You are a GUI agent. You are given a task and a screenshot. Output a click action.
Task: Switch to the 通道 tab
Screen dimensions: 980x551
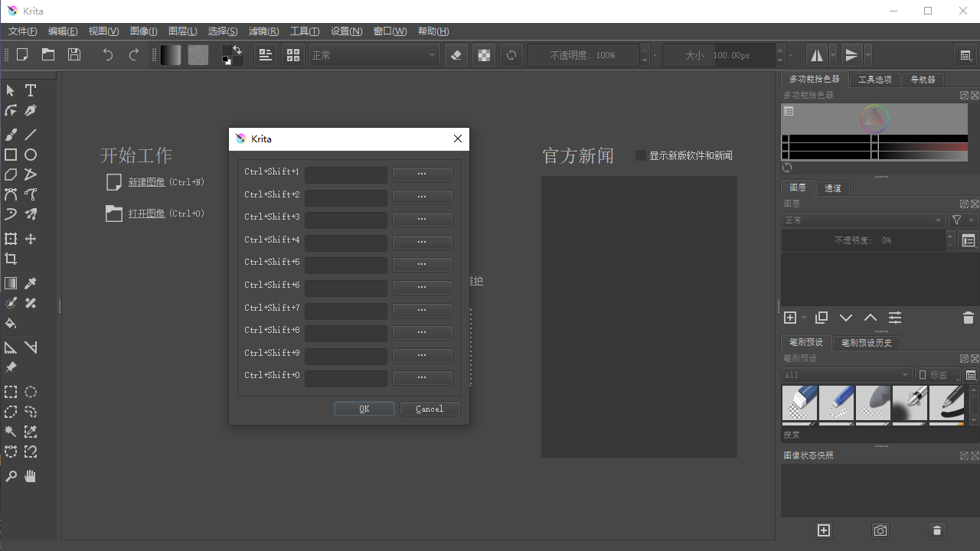832,187
